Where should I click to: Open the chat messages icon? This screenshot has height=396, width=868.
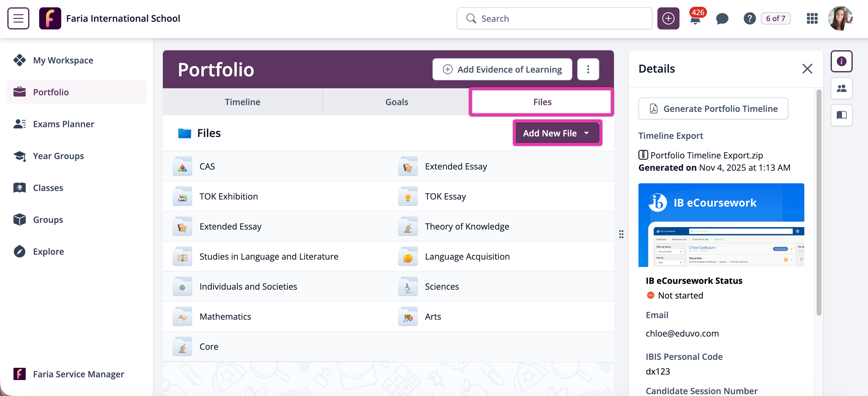[x=722, y=19]
